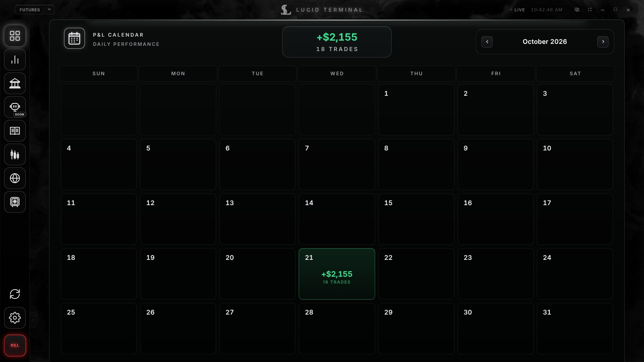Select the October 12 calendar cell
This screenshot has height=362, width=644.
(x=178, y=219)
